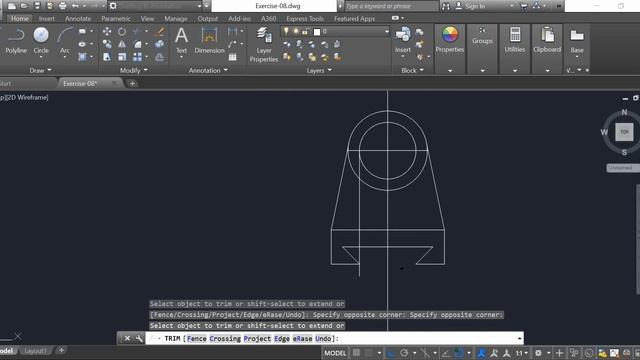Click the Move tool in Modify panel
This screenshot has height=360, width=640.
pyautogui.click(x=107, y=31)
